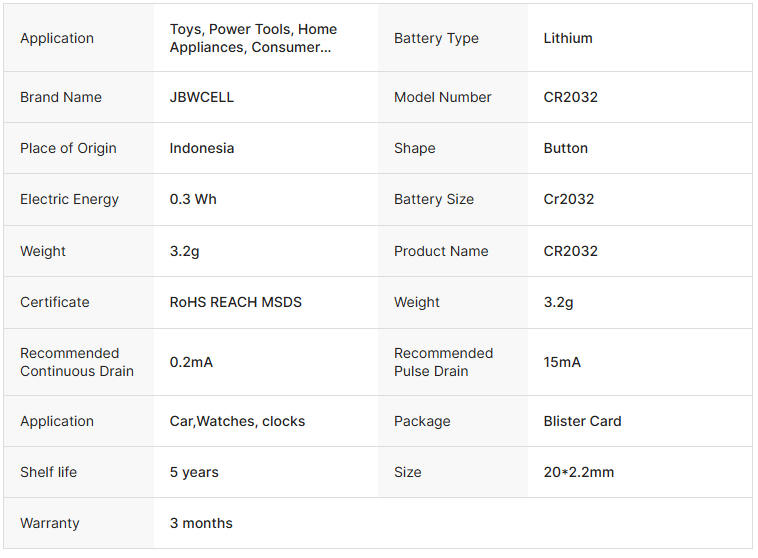Select the 0.2mA continuous drain value

click(191, 362)
